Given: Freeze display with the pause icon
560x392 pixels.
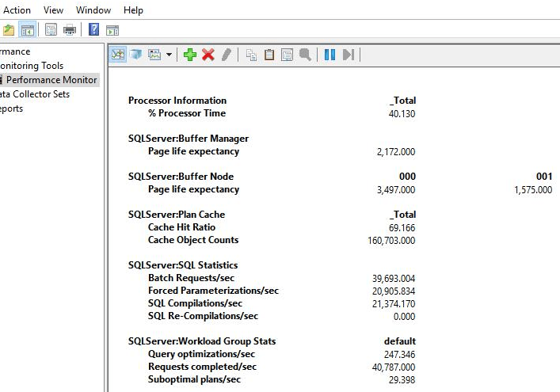Looking at the screenshot, I should pyautogui.click(x=330, y=55).
